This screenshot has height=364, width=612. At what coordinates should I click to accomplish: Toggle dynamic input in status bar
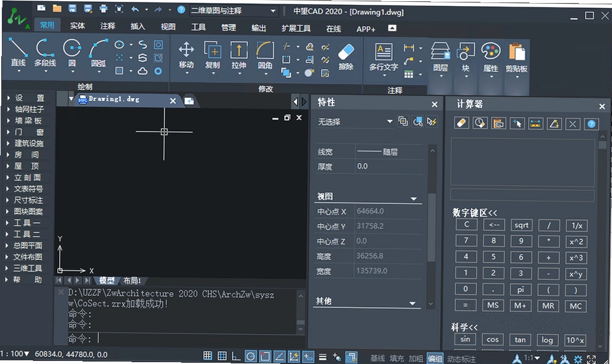click(x=308, y=356)
